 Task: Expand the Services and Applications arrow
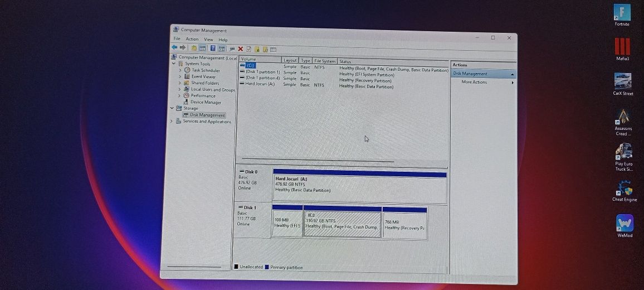point(172,122)
